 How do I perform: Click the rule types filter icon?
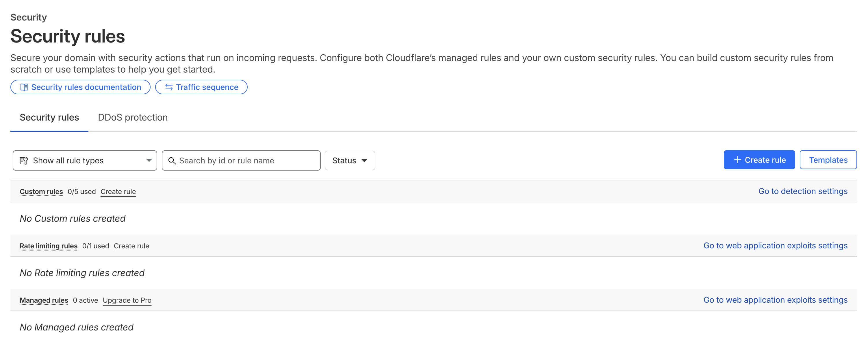[x=24, y=160]
